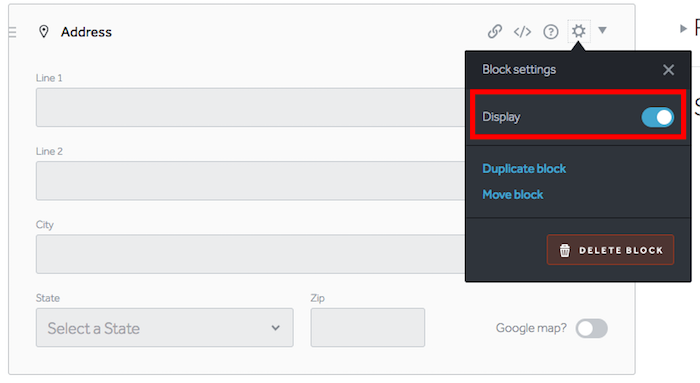Click the Address block title text
Screen dimensions: 700x383
coord(86,32)
